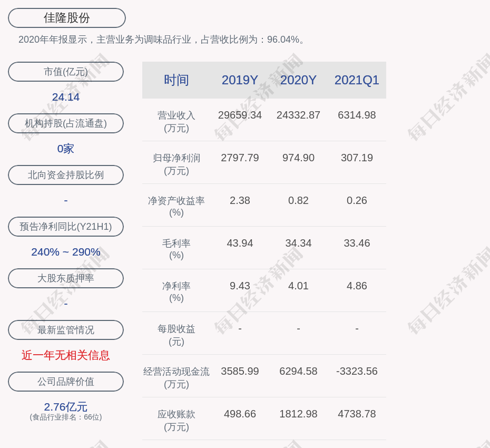Select the 北向资金持股比例 label pill
The width and height of the screenshot is (490, 448).
pyautogui.click(x=66, y=175)
